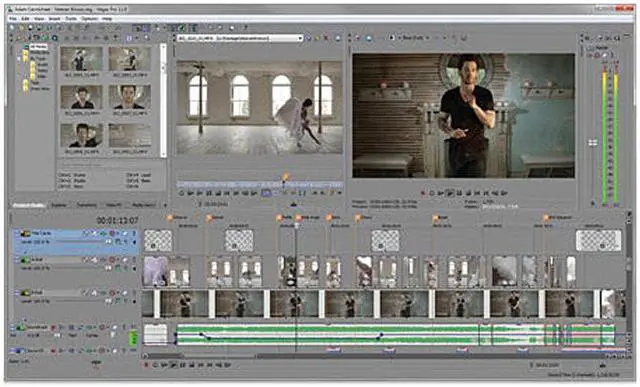Mute video track 2
This screenshot has height=387, width=640.
click(x=124, y=260)
